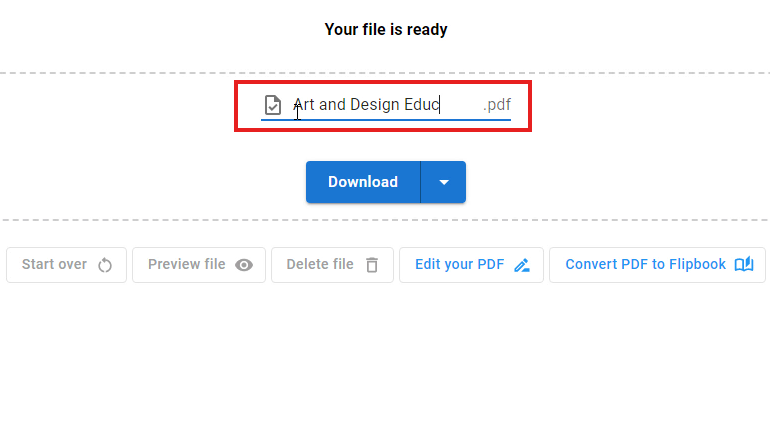770x427 pixels.
Task: Click the document checkmark icon beside filename
Action: coord(272,105)
